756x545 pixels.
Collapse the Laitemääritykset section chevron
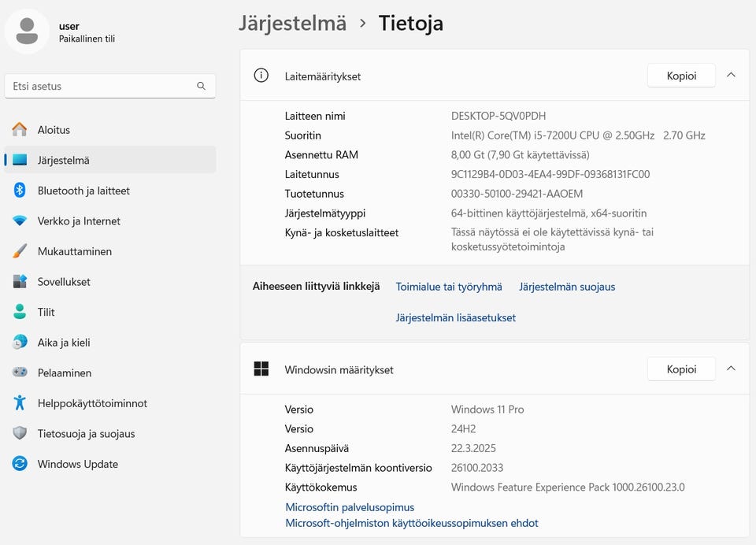click(731, 76)
